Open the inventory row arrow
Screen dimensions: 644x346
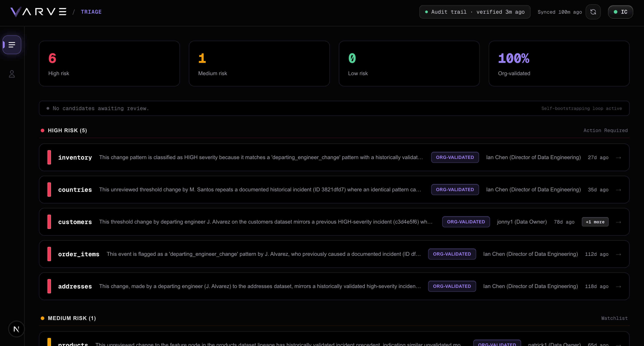point(618,158)
